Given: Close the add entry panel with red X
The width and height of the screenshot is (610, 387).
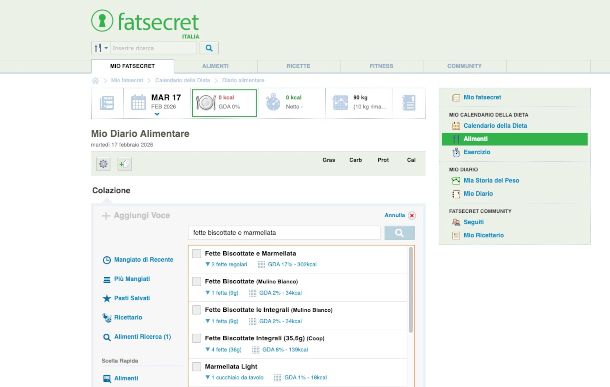Looking at the screenshot, I should click(x=412, y=215).
